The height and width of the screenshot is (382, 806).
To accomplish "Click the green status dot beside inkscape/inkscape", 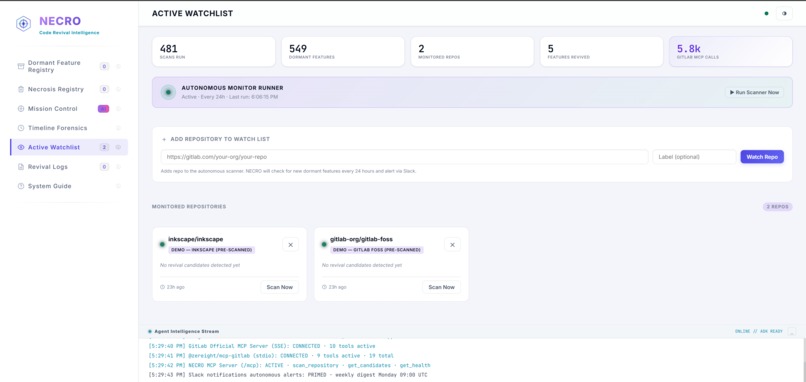I will pos(162,244).
